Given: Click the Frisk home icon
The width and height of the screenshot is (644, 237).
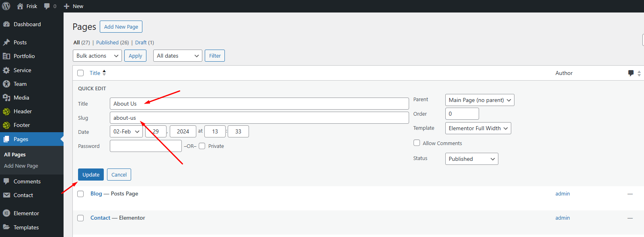Looking at the screenshot, I should tap(20, 6).
